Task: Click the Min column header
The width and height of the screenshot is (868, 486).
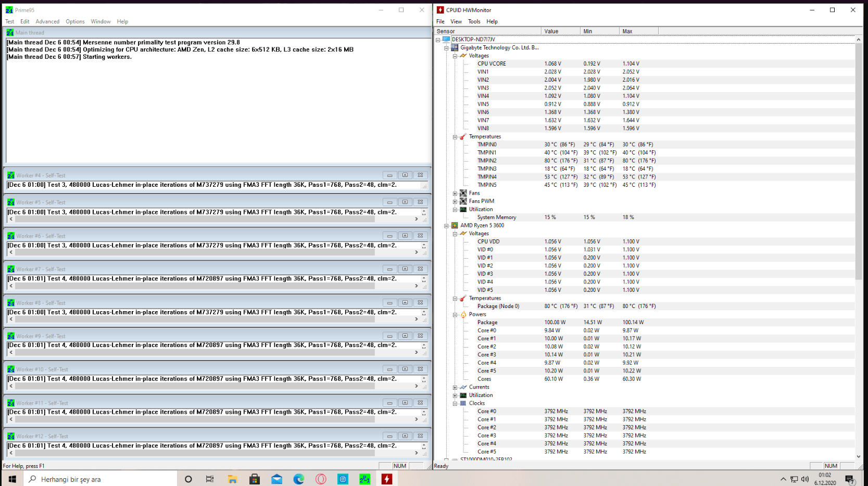Action: click(x=600, y=31)
